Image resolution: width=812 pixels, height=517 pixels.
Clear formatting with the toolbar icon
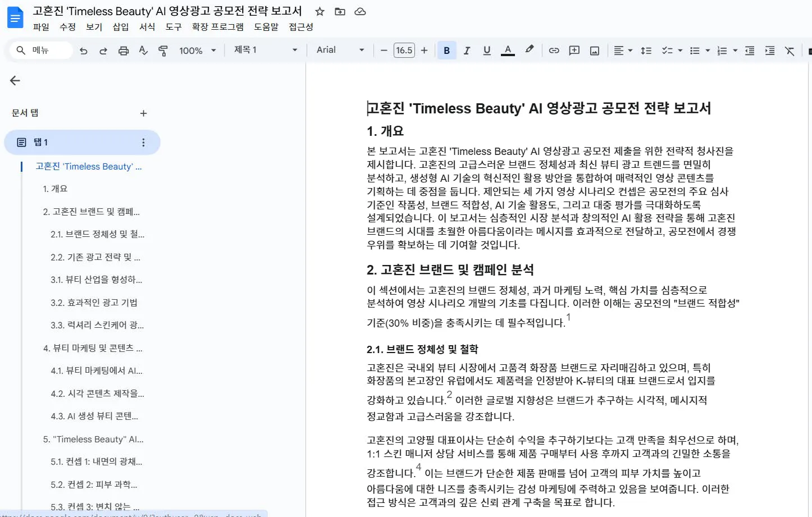coord(789,51)
